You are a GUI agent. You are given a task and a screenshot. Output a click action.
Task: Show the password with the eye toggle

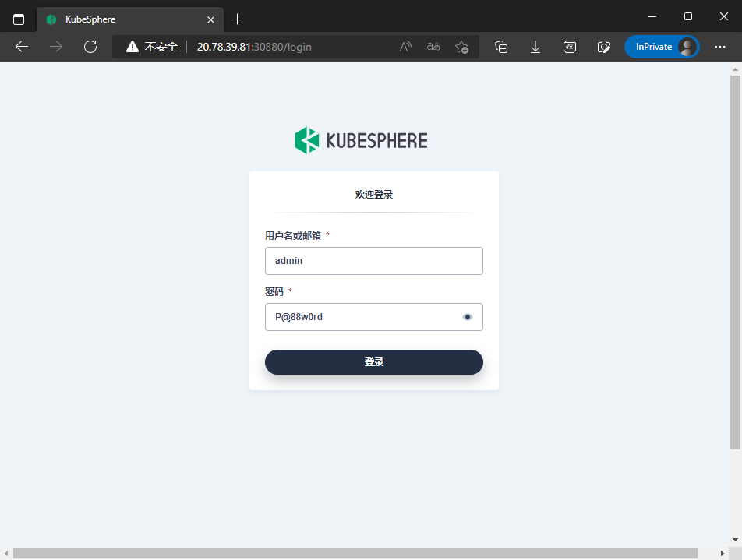468,316
